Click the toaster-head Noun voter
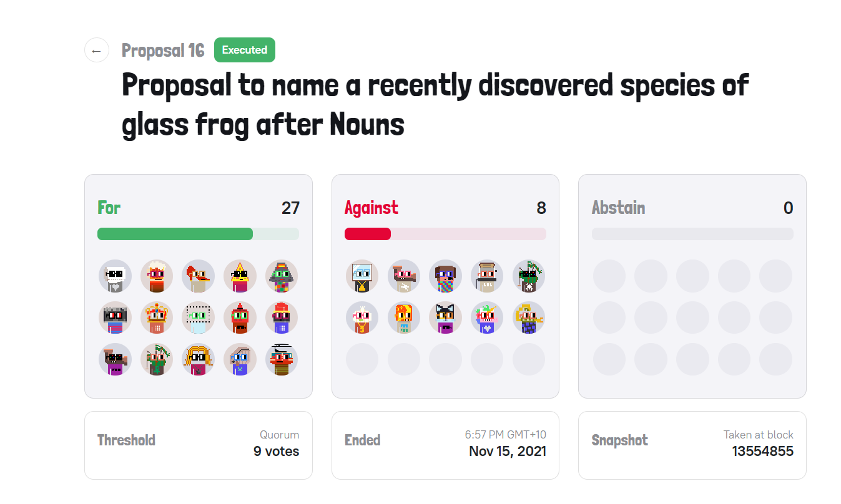The height and width of the screenshot is (504, 841). [x=486, y=276]
